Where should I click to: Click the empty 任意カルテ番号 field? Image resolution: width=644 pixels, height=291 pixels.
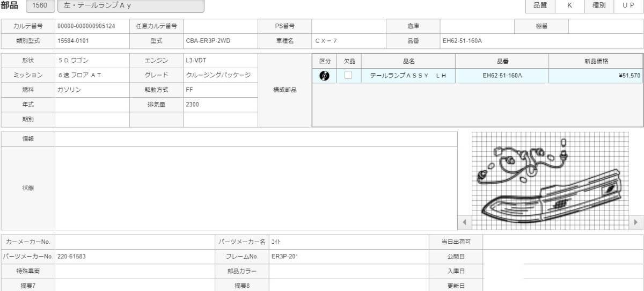pyautogui.click(x=221, y=26)
